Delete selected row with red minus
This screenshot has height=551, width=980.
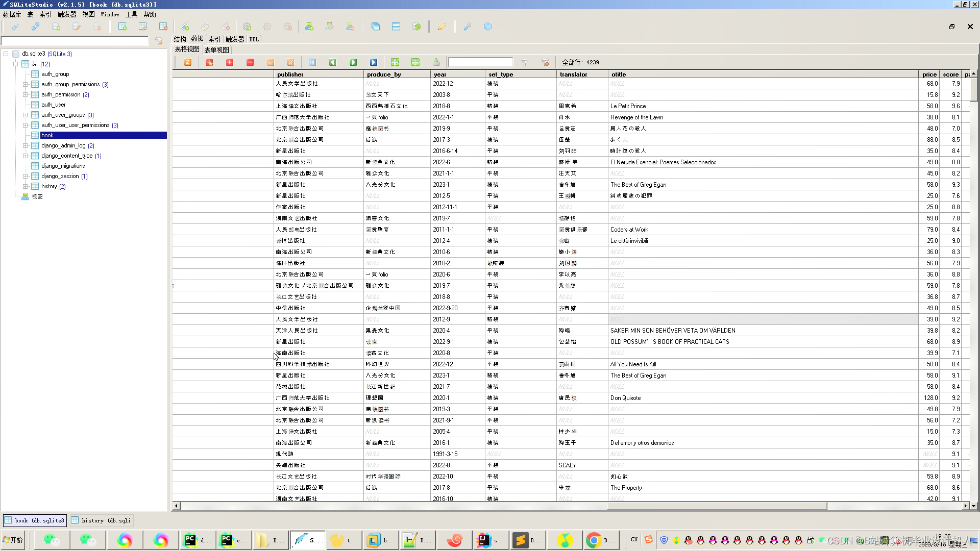[250, 62]
